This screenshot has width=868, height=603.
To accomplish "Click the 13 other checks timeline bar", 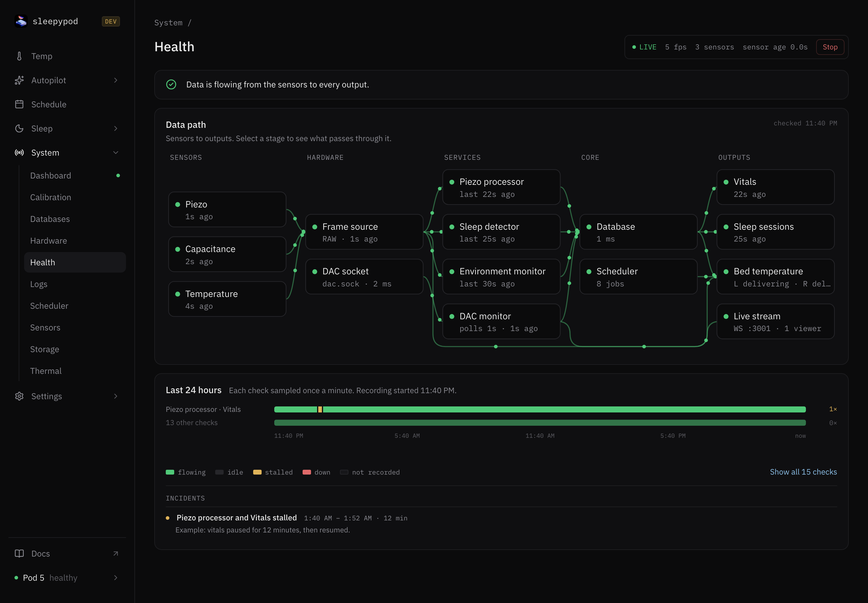I will tap(540, 423).
